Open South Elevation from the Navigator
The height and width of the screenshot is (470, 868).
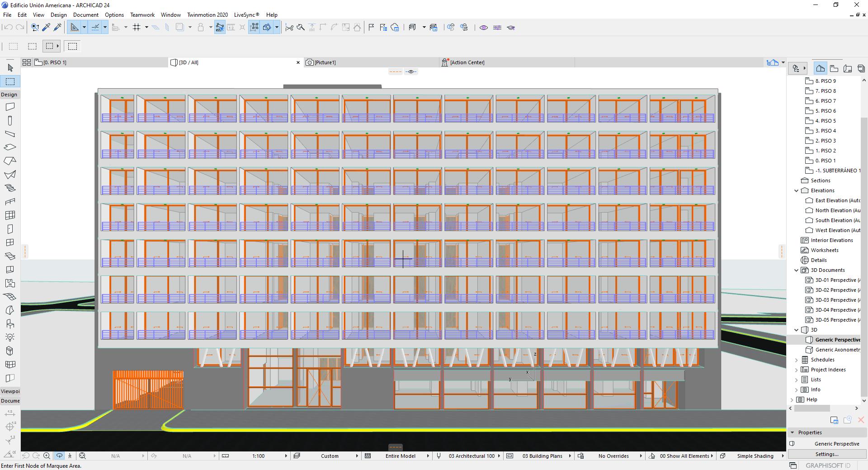point(837,220)
